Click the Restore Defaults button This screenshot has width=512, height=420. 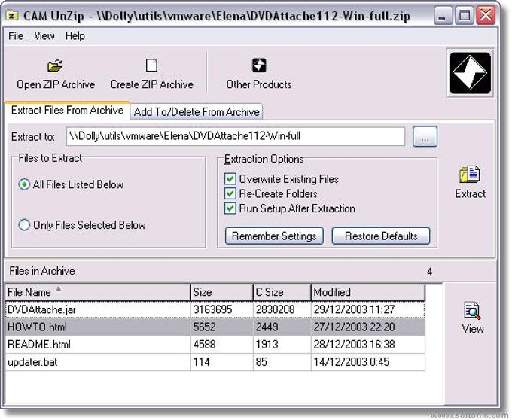[x=381, y=236]
